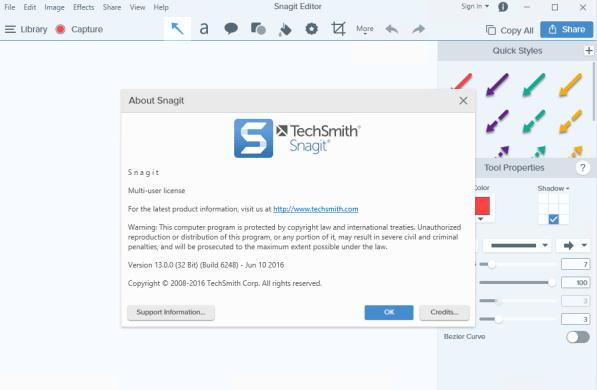Click the bottom slider with value 3
Image resolution: width=597 pixels, height=390 pixels.
tap(516, 319)
